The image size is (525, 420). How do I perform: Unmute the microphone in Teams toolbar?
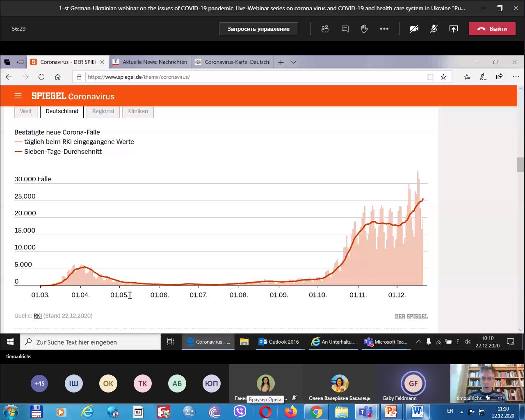pyautogui.click(x=434, y=29)
